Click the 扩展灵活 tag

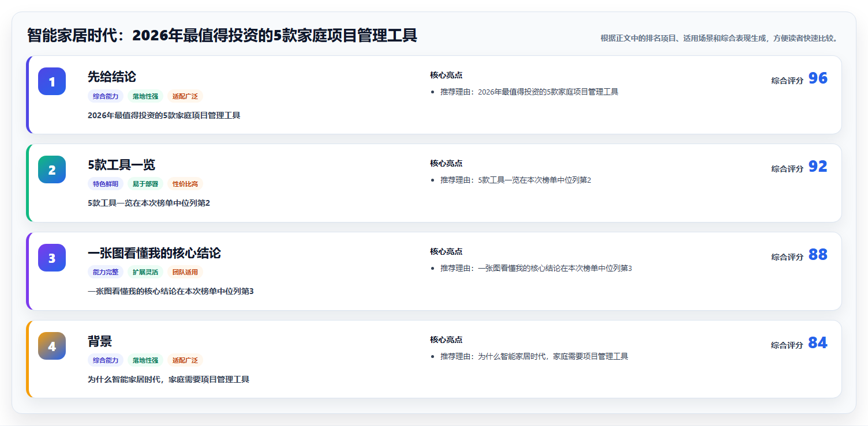(x=145, y=272)
